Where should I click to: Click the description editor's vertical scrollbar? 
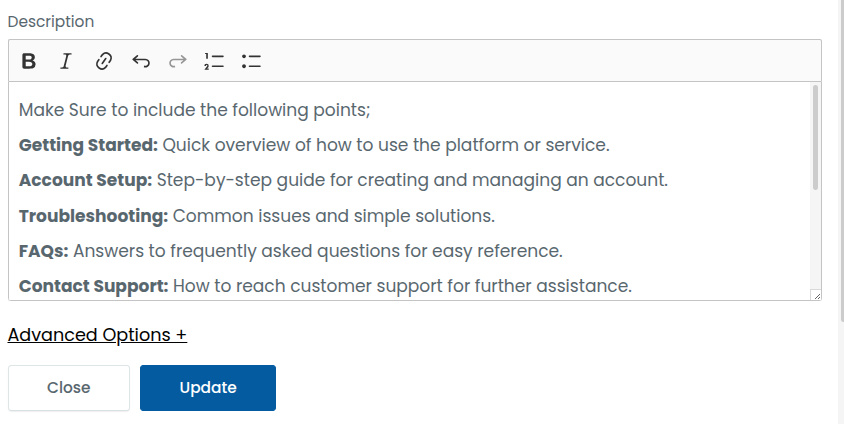click(815, 137)
